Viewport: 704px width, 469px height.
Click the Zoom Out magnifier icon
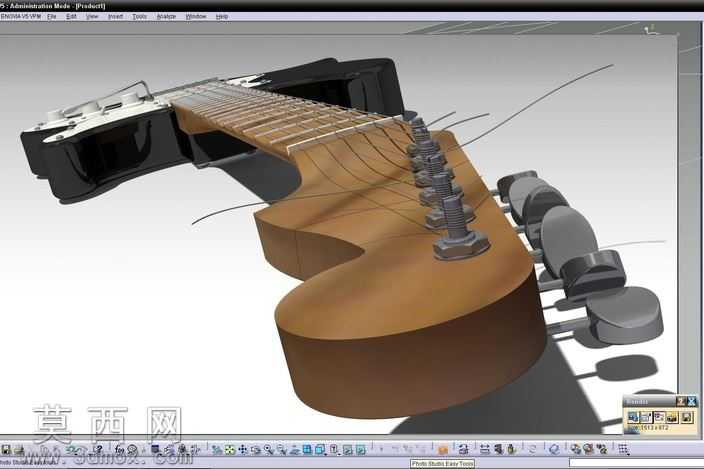pyautogui.click(x=282, y=449)
